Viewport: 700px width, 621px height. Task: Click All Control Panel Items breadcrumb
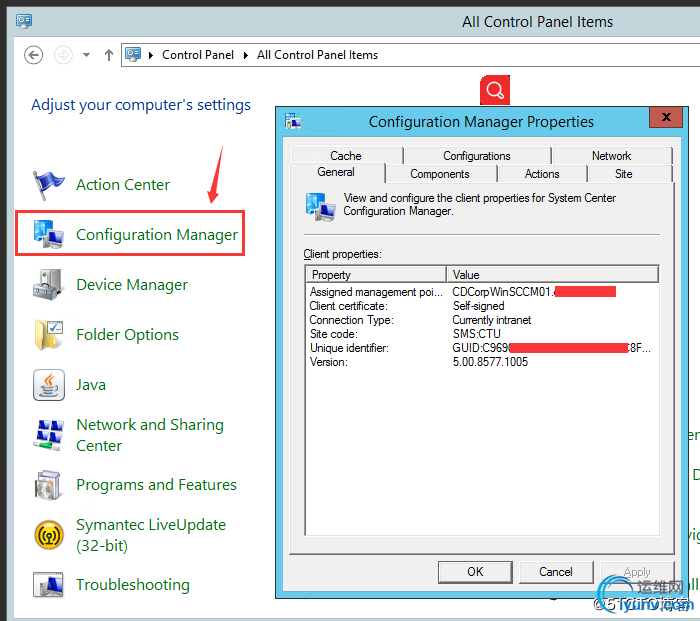[x=317, y=55]
